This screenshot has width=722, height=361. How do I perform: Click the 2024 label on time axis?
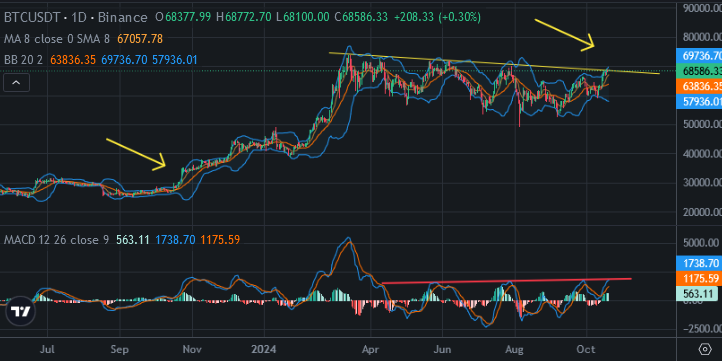click(264, 349)
